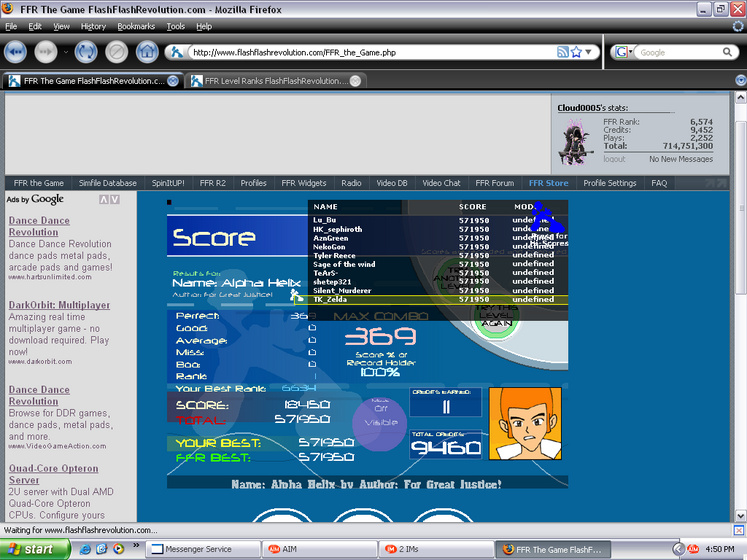
Task: Click the previous ad arrow by Google ads
Action: point(103,200)
